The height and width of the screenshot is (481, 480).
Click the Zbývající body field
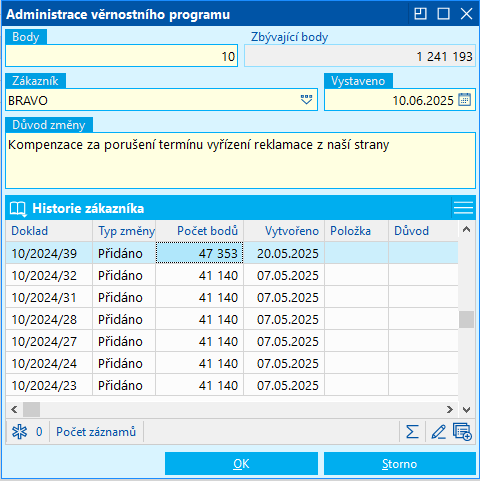click(x=360, y=56)
